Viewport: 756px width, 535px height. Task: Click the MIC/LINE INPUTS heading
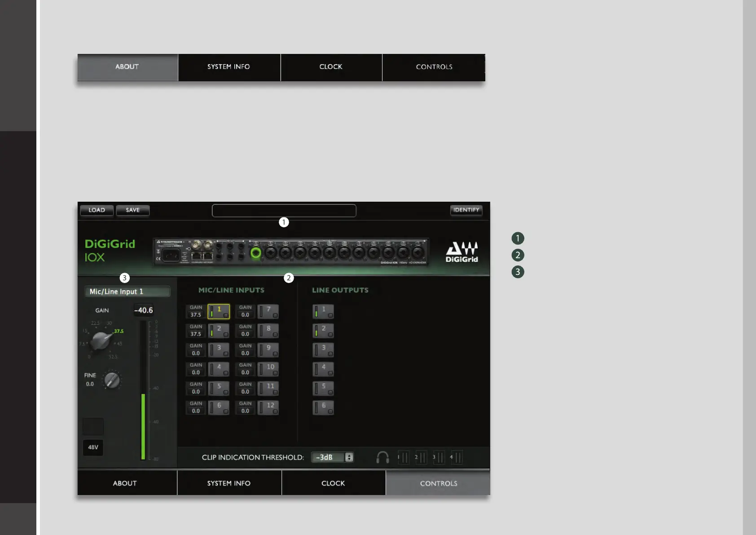231,290
